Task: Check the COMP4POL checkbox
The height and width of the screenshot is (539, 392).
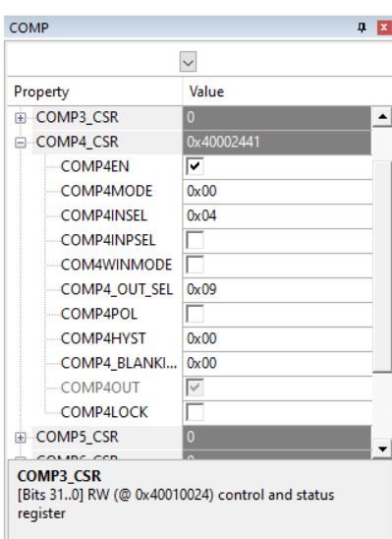Action: coord(195,314)
